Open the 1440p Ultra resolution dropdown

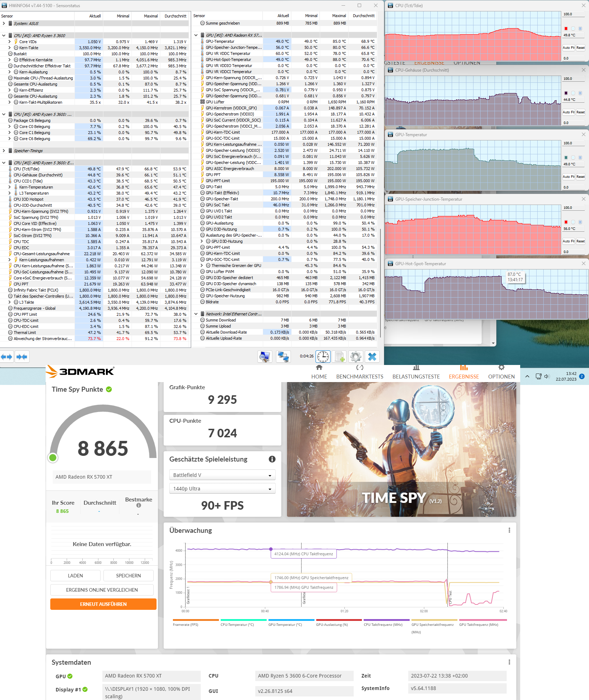point(222,489)
